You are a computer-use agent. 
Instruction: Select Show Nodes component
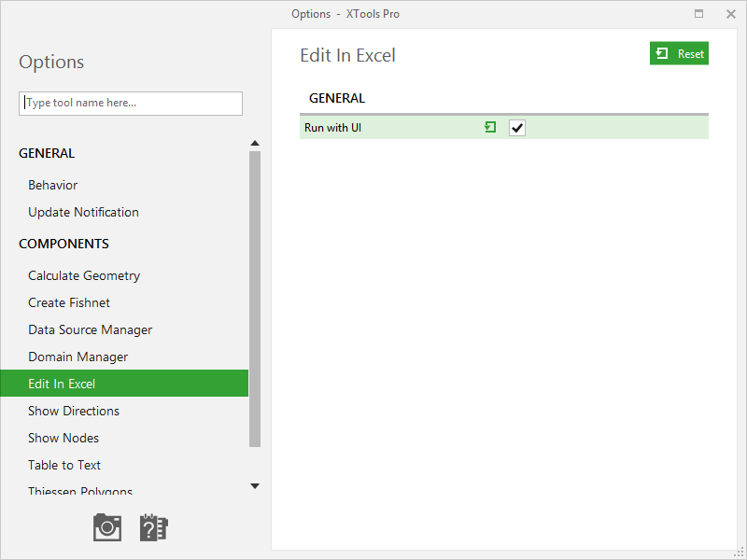(x=63, y=438)
